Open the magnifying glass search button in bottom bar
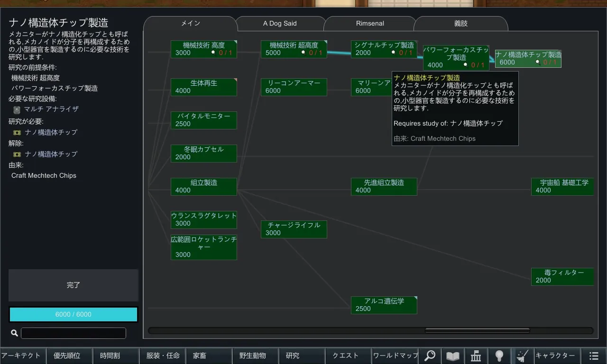This screenshot has width=607, height=364. coord(430,355)
